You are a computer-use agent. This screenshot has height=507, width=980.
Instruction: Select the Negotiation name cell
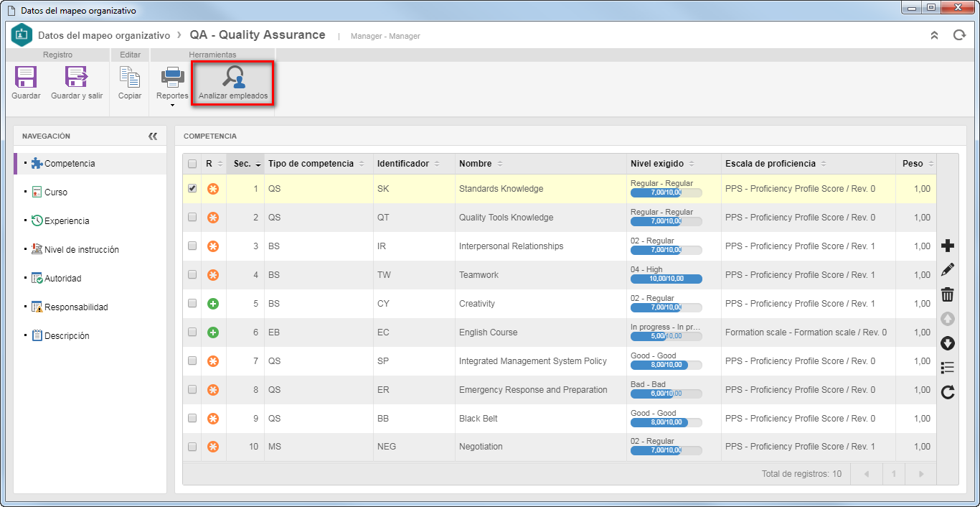(x=541, y=447)
